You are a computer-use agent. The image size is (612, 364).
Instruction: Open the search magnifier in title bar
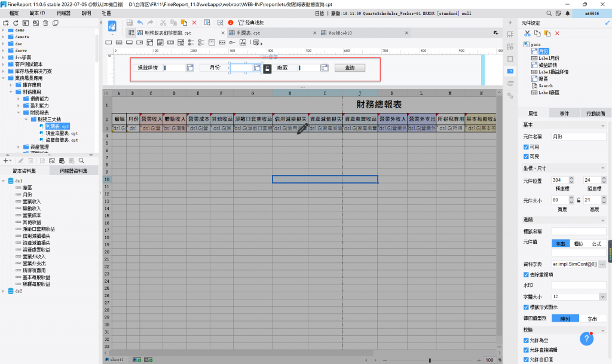click(549, 13)
